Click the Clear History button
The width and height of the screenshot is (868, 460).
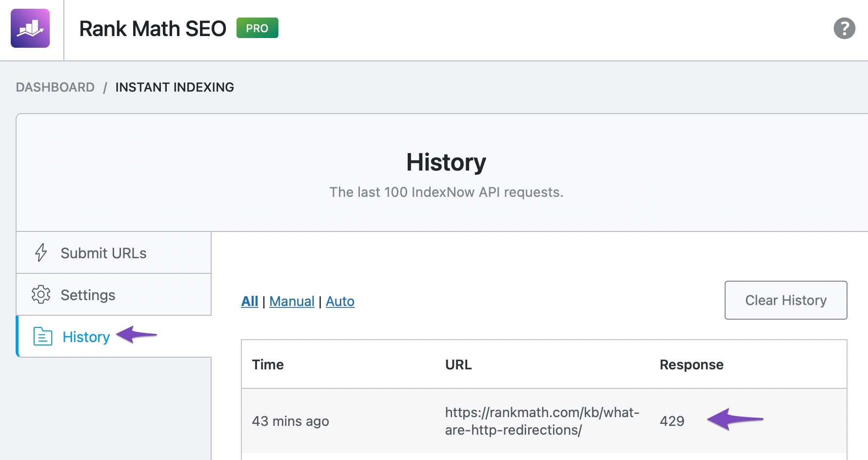tap(785, 300)
